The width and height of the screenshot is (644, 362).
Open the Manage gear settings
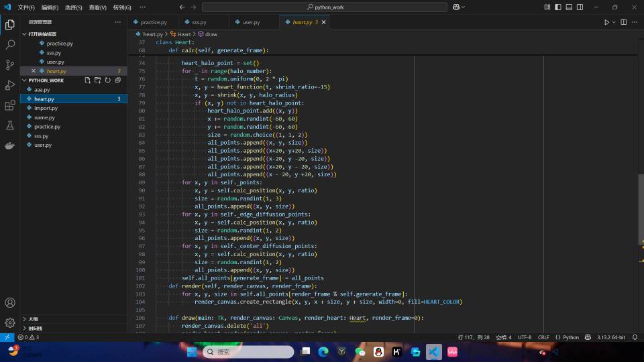(10, 322)
